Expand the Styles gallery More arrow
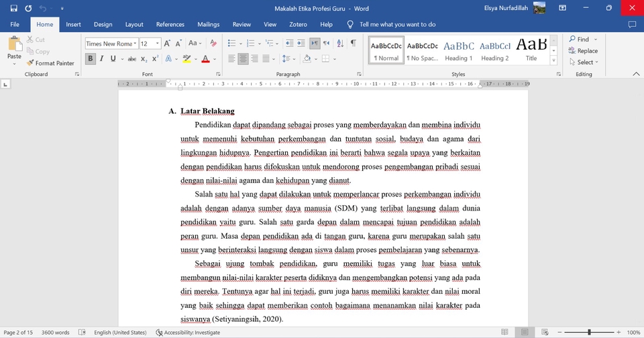 tap(553, 60)
